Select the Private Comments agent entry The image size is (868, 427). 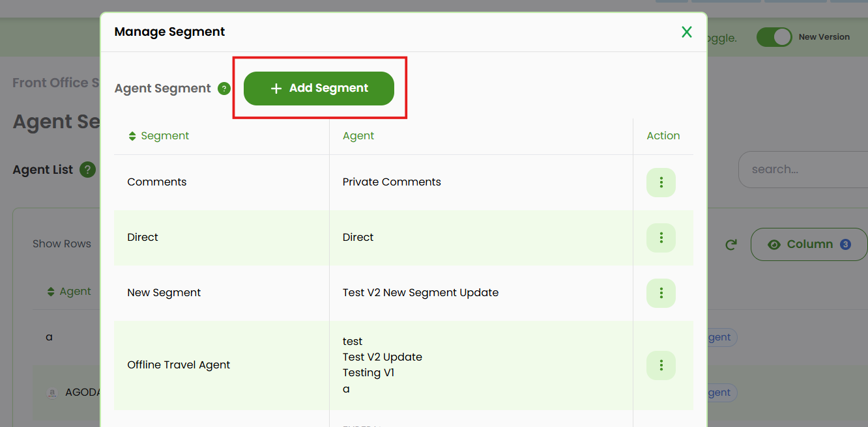click(x=392, y=182)
